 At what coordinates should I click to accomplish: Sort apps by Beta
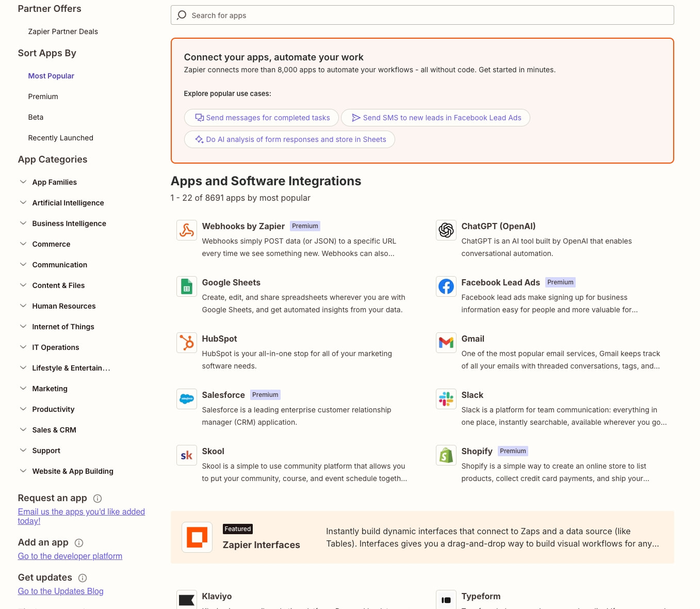click(x=36, y=117)
